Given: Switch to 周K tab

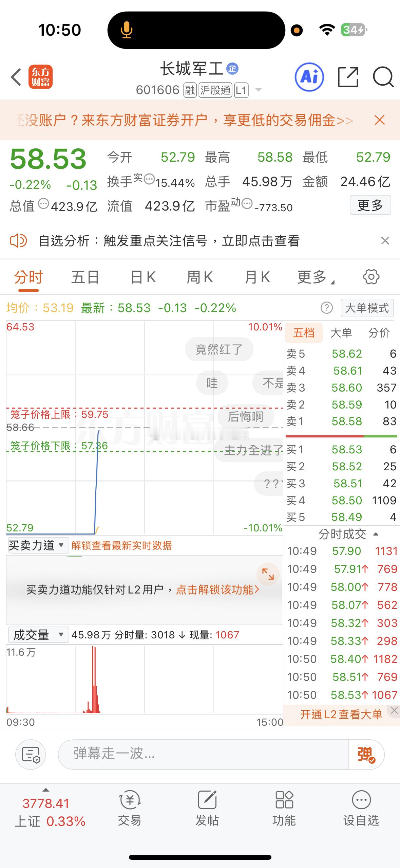Looking at the screenshot, I should (x=200, y=277).
